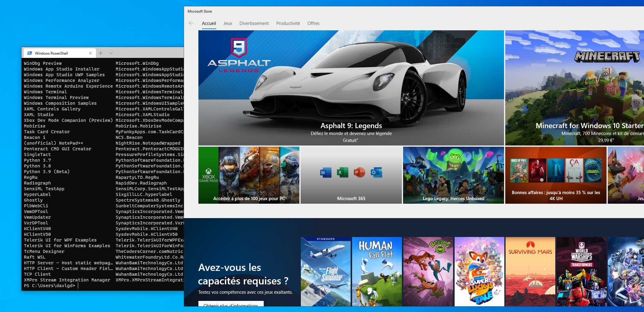Open the Bonnes affaires 4K UHD tile
This screenshot has width=644, height=312.
tap(556, 175)
